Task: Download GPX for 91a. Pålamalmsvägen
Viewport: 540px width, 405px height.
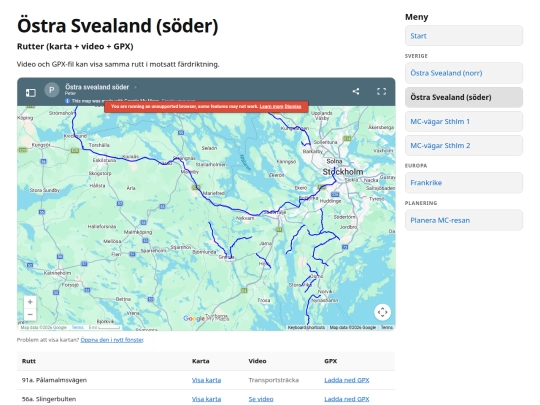Action: [346, 380]
